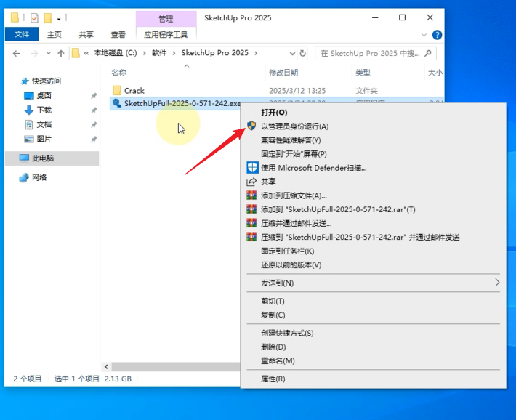Click the 软件 breadcrumb segment
Image resolution: width=516 pixels, height=420 pixels.
click(x=159, y=53)
